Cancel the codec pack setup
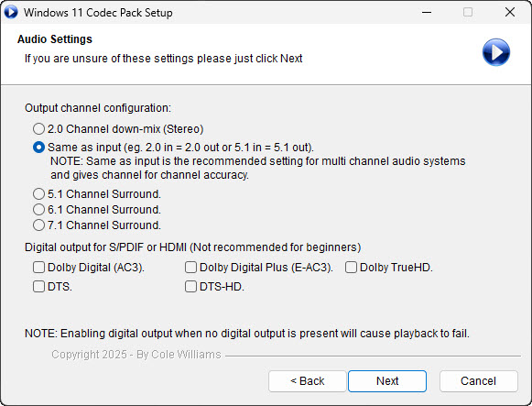This screenshot has height=406, width=532. 478,381
